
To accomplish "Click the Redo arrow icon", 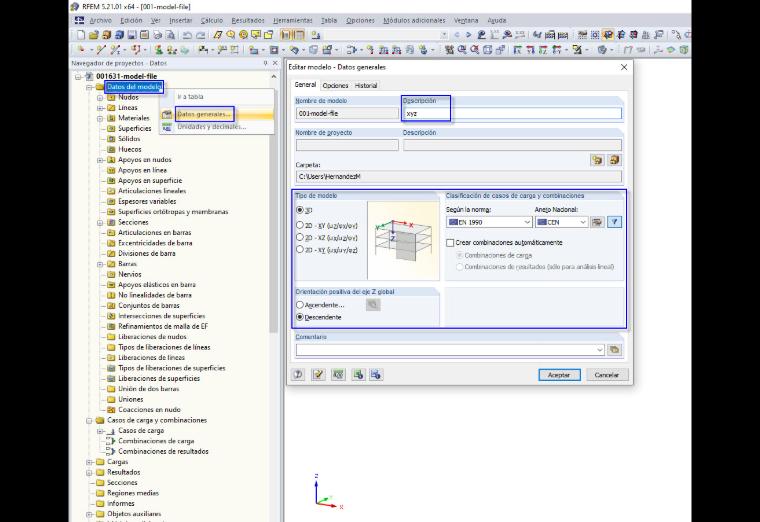I will 200,35.
